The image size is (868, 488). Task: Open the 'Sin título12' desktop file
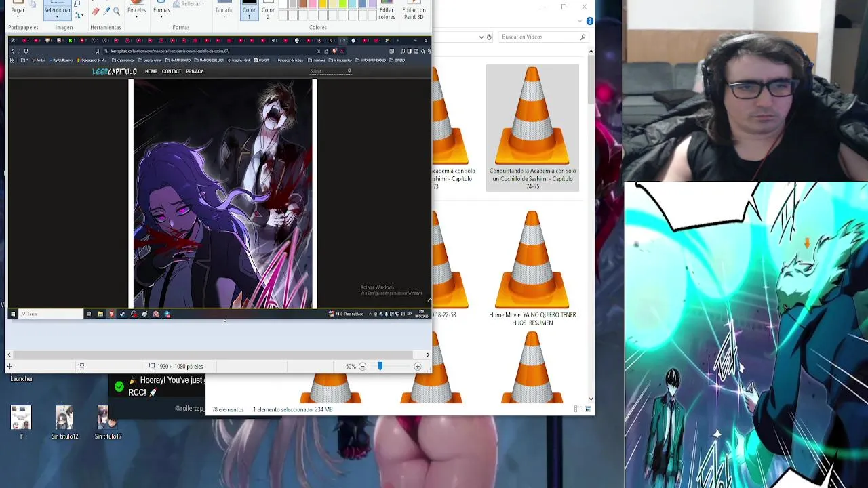(x=64, y=423)
